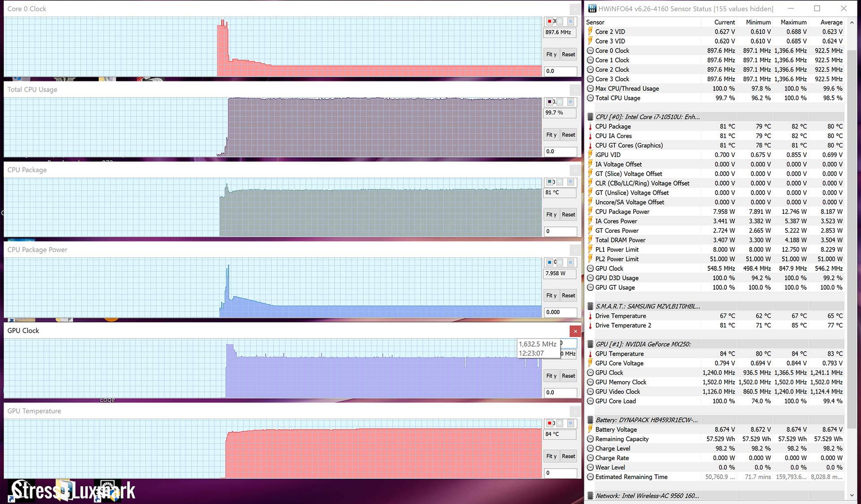Click the GPU Temperature thermometer icon in sensor list
Screen dimensions: 861x504
click(x=590, y=354)
